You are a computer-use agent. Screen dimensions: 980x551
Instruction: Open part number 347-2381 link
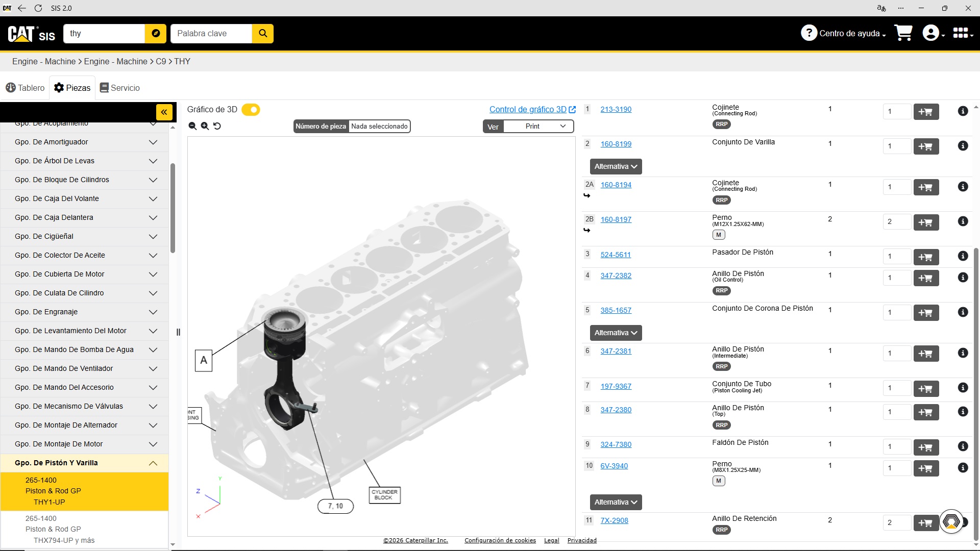tap(616, 351)
